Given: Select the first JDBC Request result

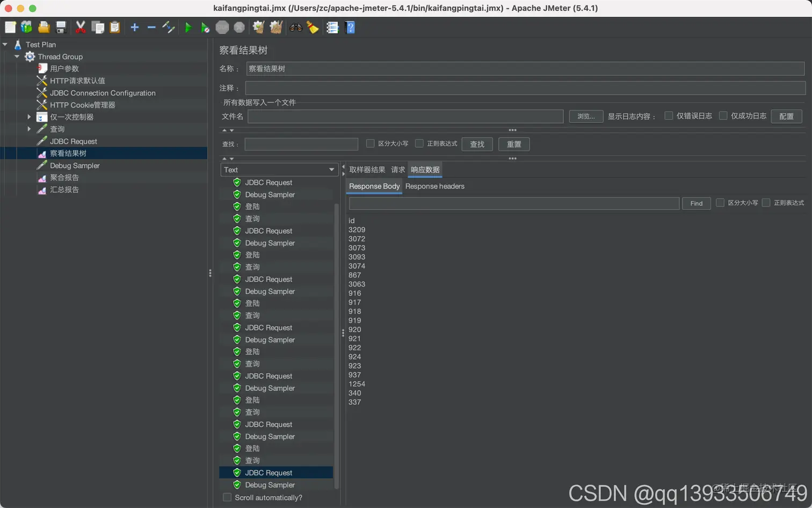Looking at the screenshot, I should [x=269, y=183].
